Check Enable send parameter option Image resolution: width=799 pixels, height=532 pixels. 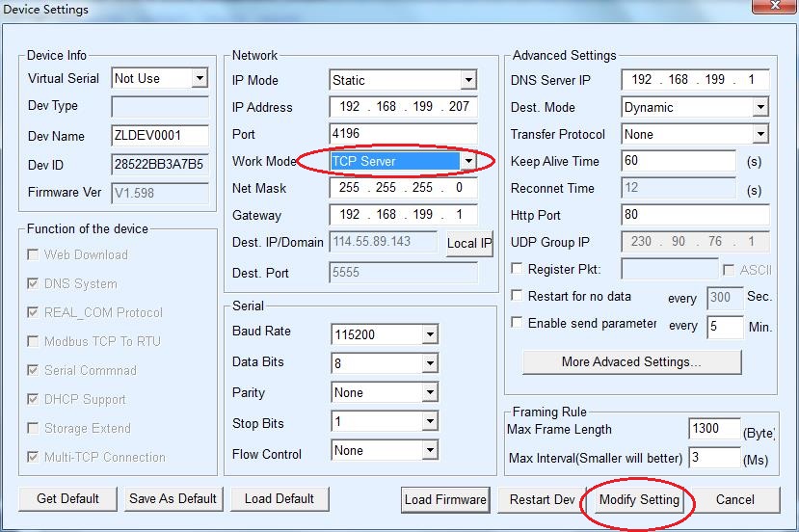tap(518, 324)
